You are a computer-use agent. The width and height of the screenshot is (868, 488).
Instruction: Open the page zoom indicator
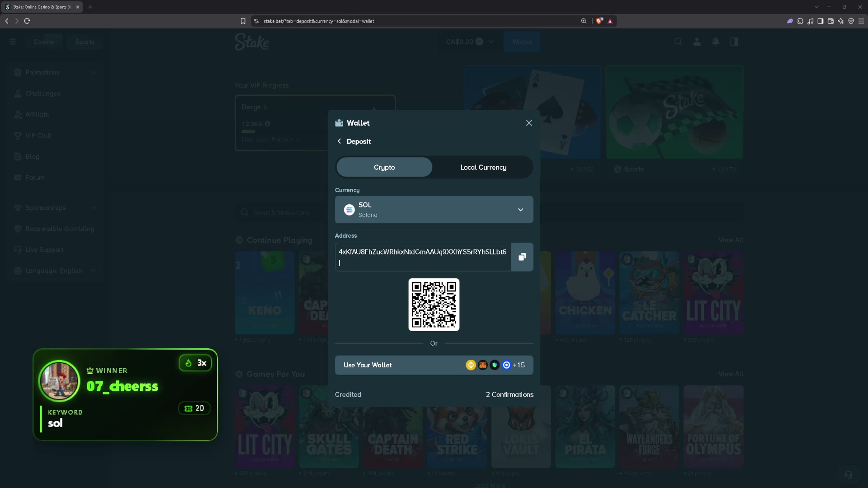[x=584, y=21]
